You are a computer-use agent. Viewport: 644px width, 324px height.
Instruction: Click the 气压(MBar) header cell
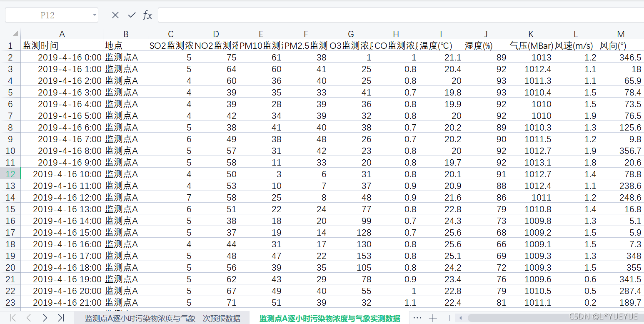pos(531,45)
